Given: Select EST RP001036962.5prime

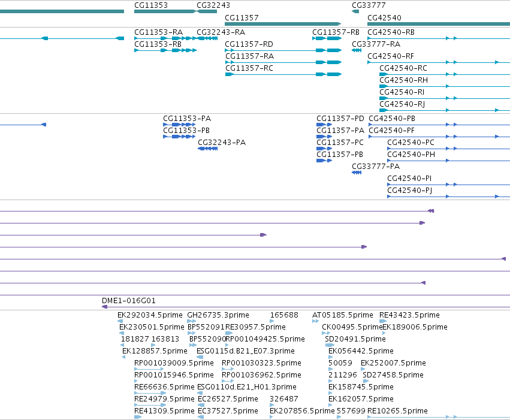Looking at the screenshot, I should 261,376.
